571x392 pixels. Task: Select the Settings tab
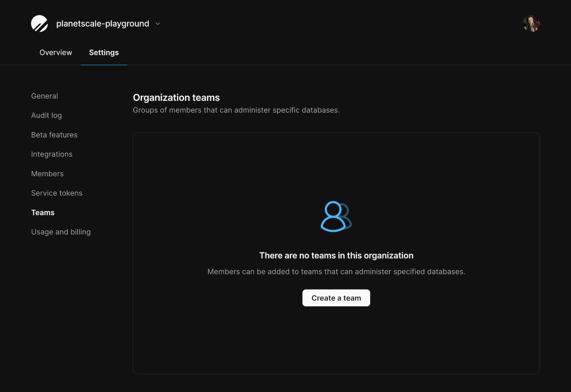coord(104,52)
